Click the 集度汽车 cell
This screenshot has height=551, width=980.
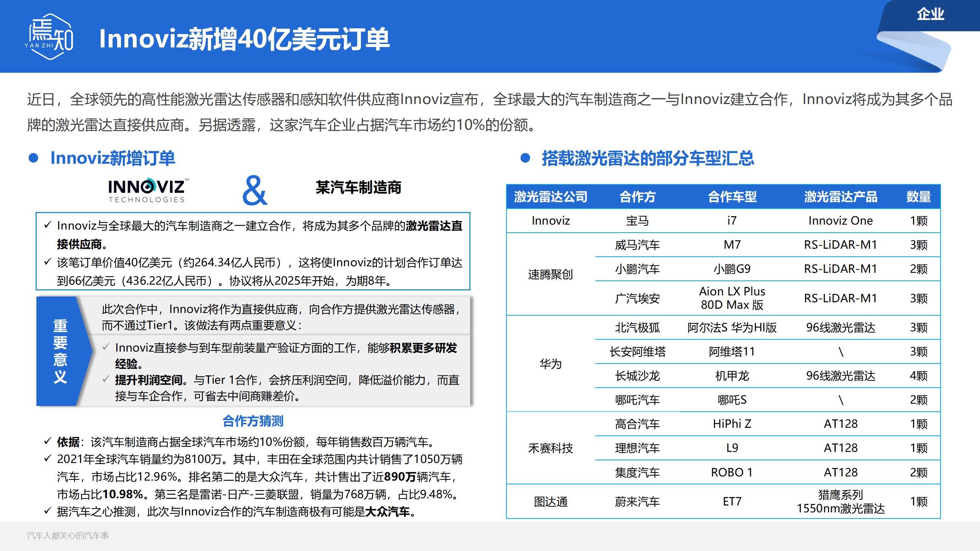(637, 473)
